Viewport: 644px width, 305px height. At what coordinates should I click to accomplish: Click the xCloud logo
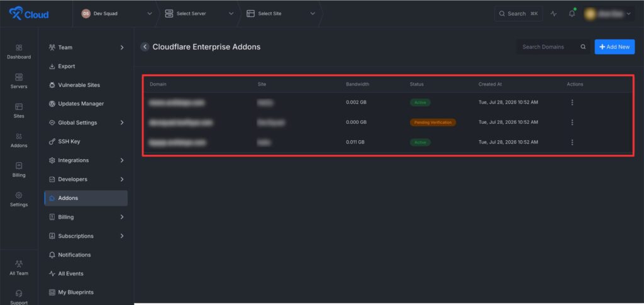(29, 14)
